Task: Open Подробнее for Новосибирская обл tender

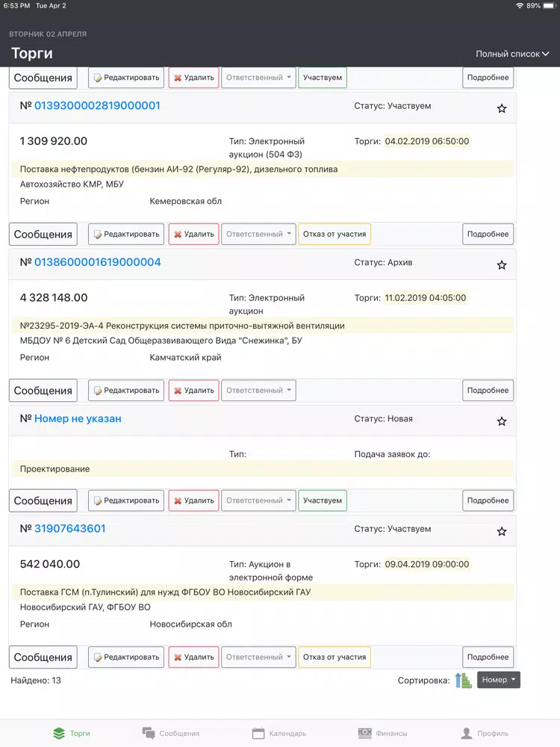Action: coord(488,657)
